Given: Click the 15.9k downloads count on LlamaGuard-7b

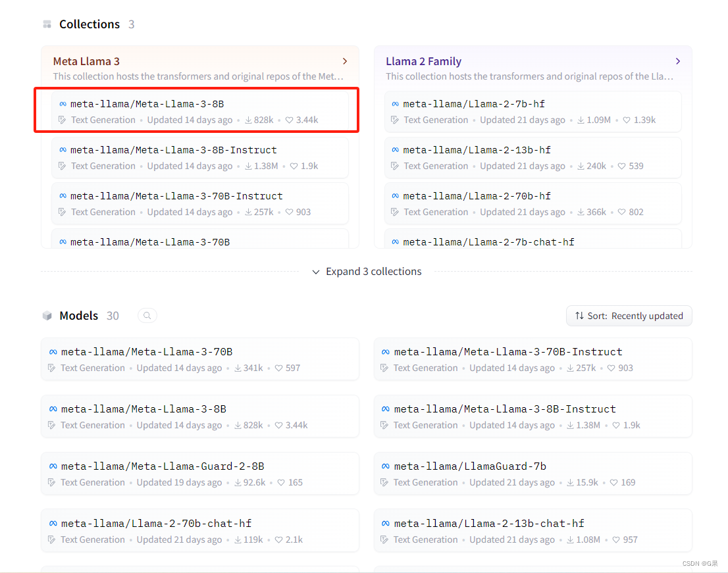Looking at the screenshot, I should click(x=587, y=482).
